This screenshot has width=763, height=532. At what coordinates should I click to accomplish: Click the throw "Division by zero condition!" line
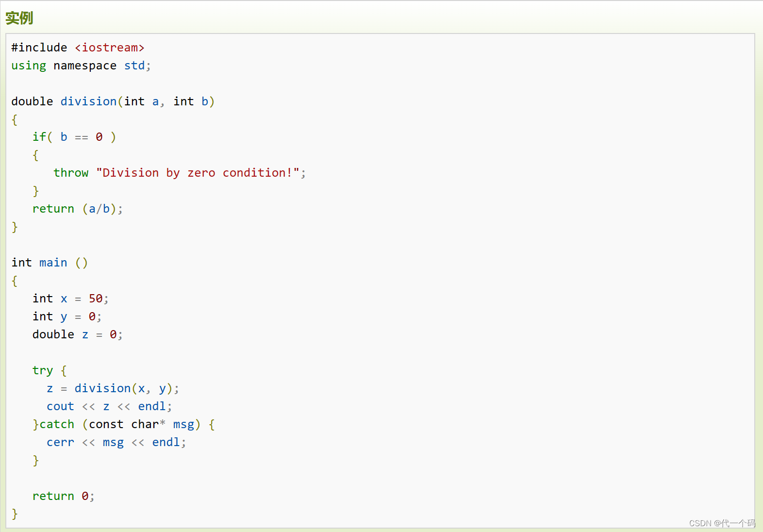180,173
